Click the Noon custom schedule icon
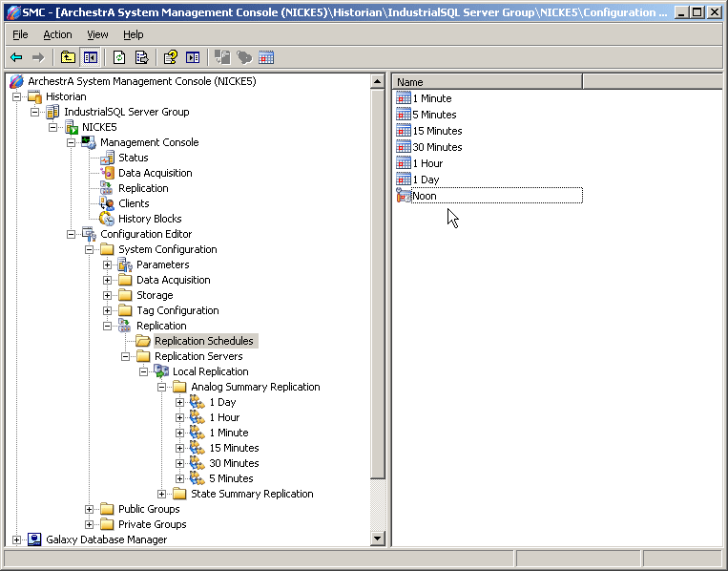Viewport: 728px width, 571px height. [x=404, y=196]
